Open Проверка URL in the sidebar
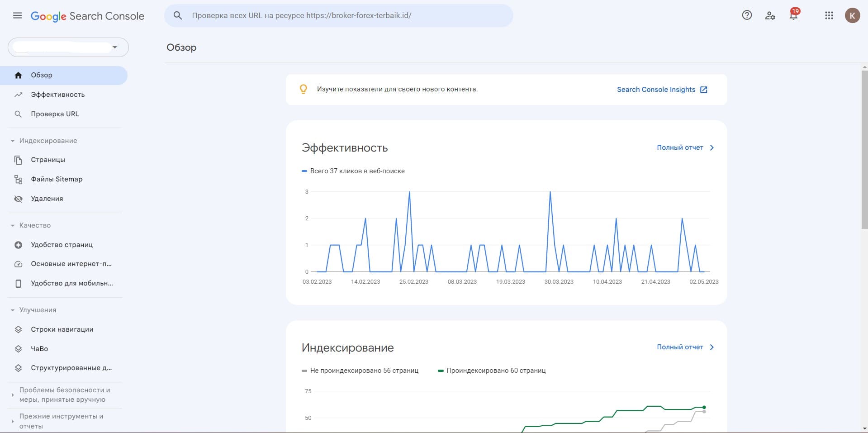The height and width of the screenshot is (433, 868). (64, 114)
